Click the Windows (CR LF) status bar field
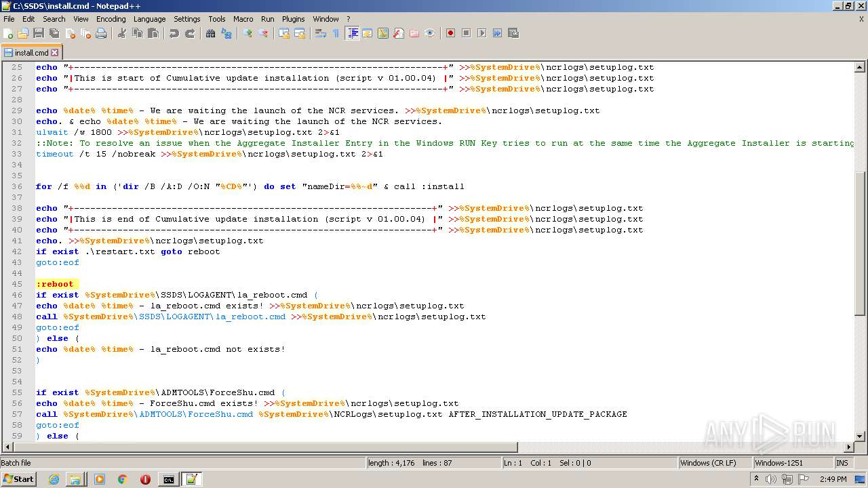Viewport: 868px width, 488px height. [x=715, y=463]
